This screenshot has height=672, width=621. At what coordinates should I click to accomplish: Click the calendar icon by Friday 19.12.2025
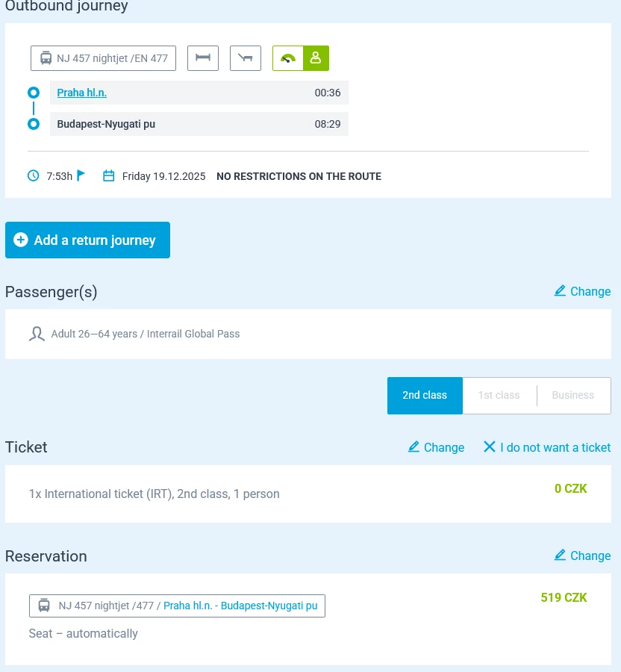109,176
